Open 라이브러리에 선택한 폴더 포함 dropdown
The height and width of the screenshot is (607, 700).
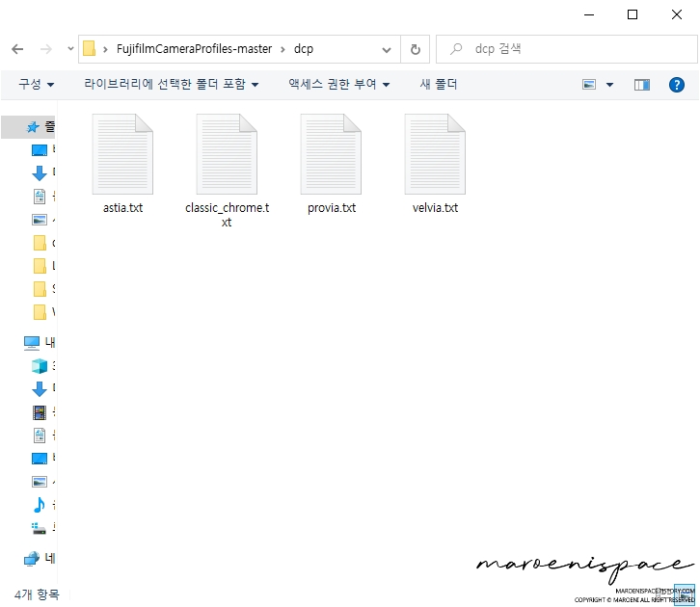(x=172, y=84)
